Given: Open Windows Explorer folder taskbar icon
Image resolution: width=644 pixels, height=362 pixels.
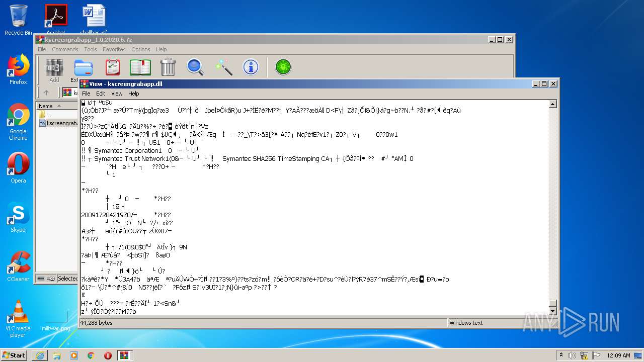Looking at the screenshot, I should [x=57, y=355].
